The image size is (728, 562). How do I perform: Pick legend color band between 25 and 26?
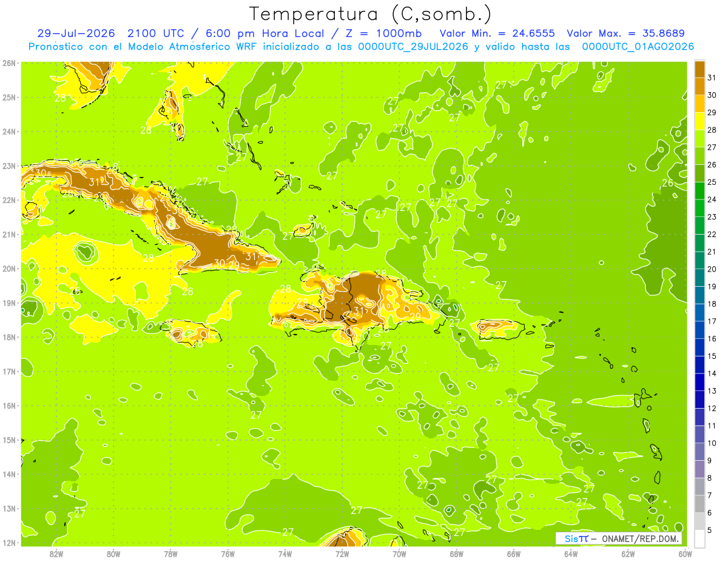(x=699, y=173)
